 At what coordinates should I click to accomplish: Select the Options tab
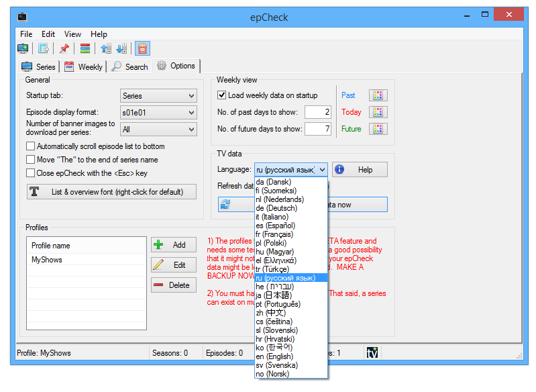pos(176,66)
